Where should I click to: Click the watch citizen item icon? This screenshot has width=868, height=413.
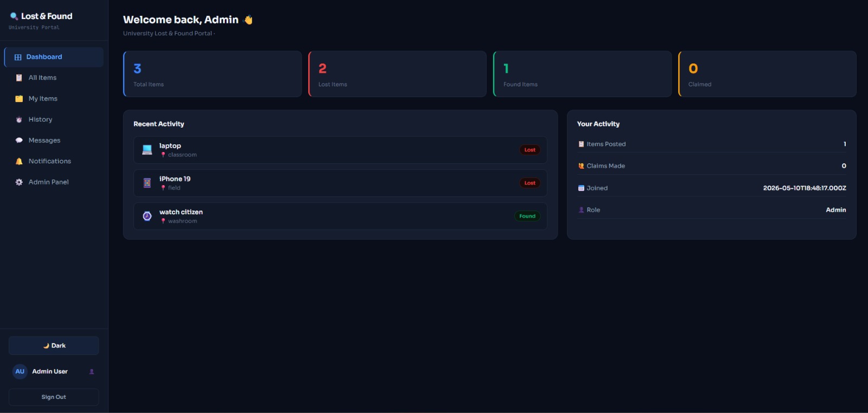coord(147,216)
